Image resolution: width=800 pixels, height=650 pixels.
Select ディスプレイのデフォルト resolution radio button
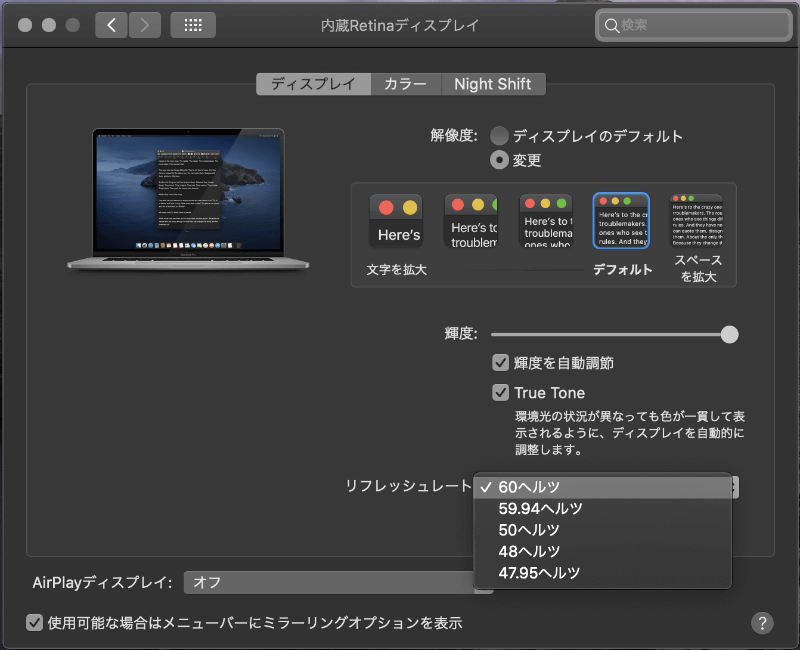[499, 136]
